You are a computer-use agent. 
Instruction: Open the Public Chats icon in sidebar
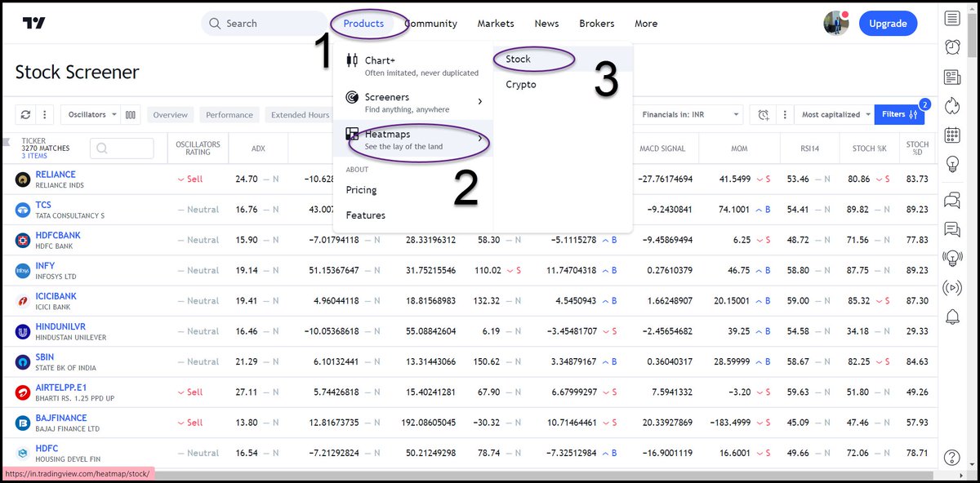pos(952,200)
